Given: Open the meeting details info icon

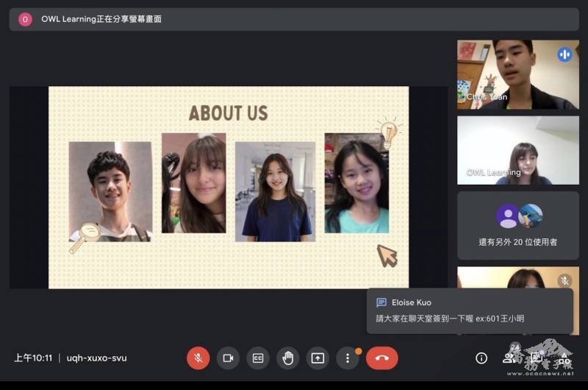Looking at the screenshot, I should pos(481,358).
